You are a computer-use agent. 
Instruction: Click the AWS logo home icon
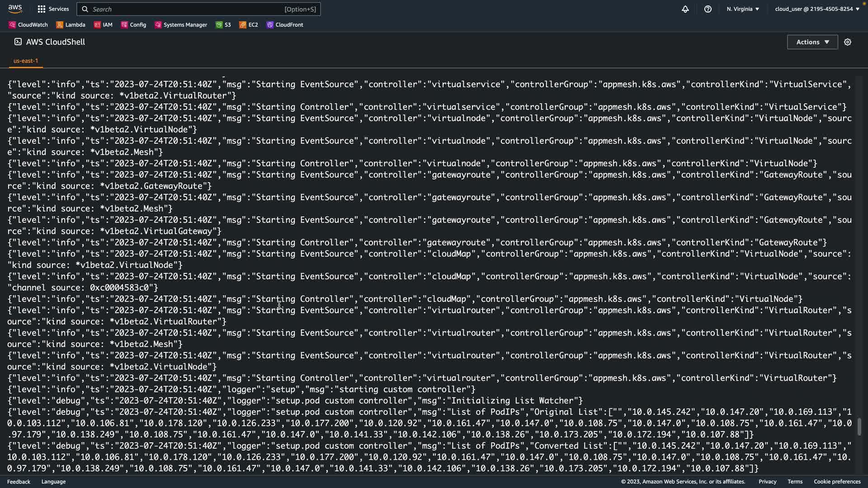coord(15,9)
